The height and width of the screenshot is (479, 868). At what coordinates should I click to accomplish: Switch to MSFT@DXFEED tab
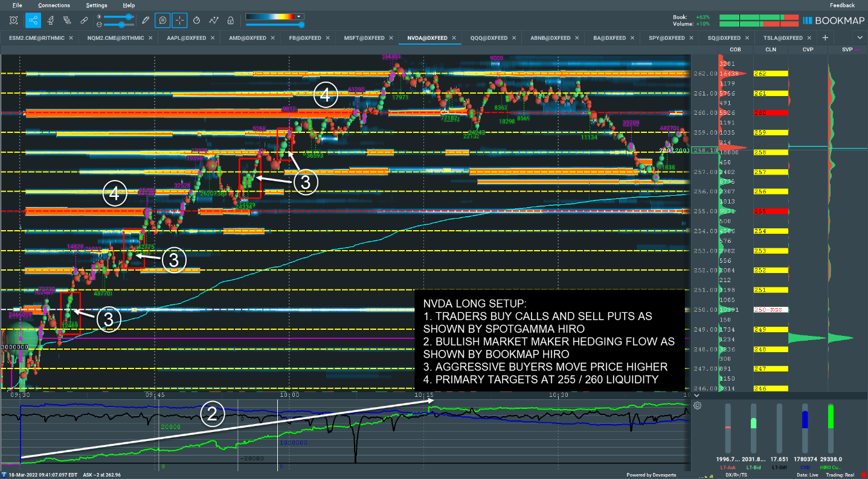(x=368, y=37)
